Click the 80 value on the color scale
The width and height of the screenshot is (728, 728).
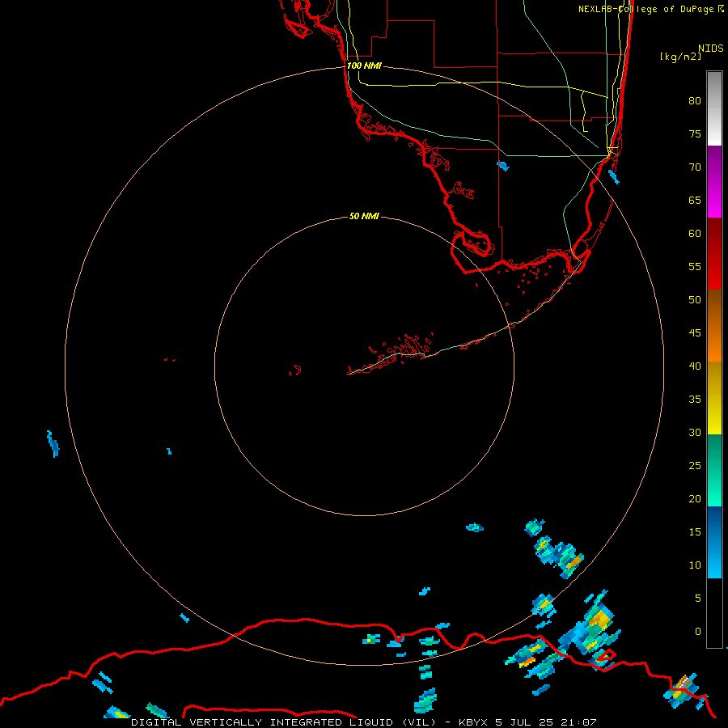click(x=695, y=101)
